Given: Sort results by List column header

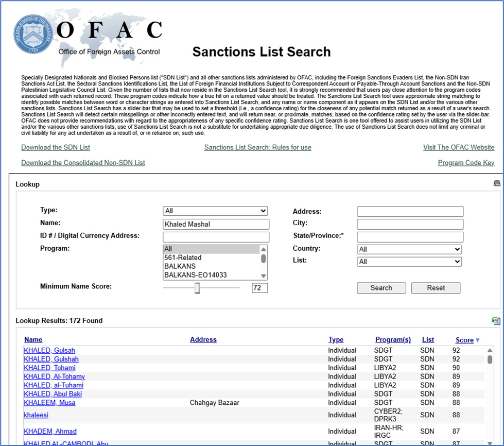Looking at the screenshot, I should 428,339.
